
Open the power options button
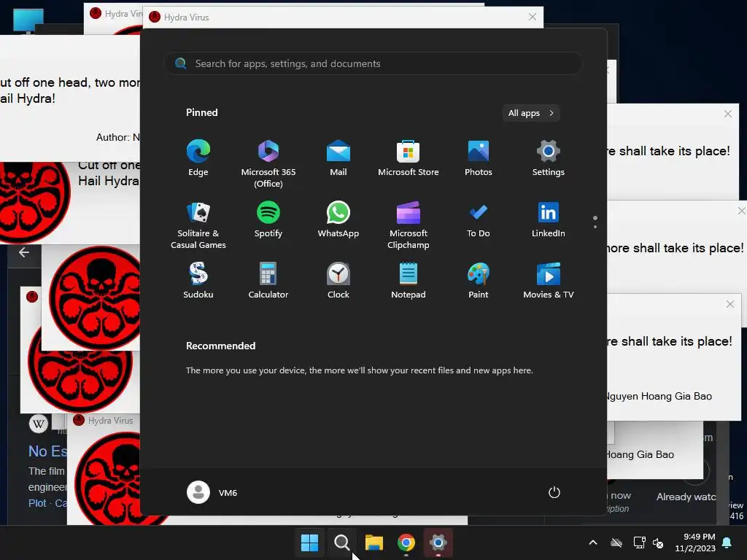(554, 492)
